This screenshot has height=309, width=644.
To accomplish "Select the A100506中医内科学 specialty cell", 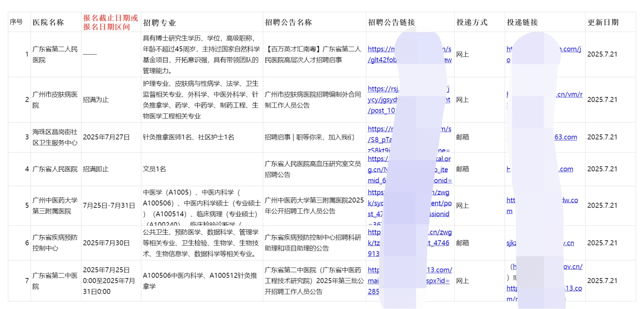I will [x=202, y=281].
